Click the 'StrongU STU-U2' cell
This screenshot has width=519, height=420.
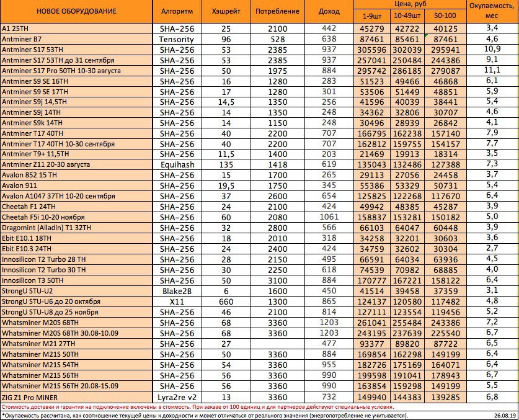76,291
